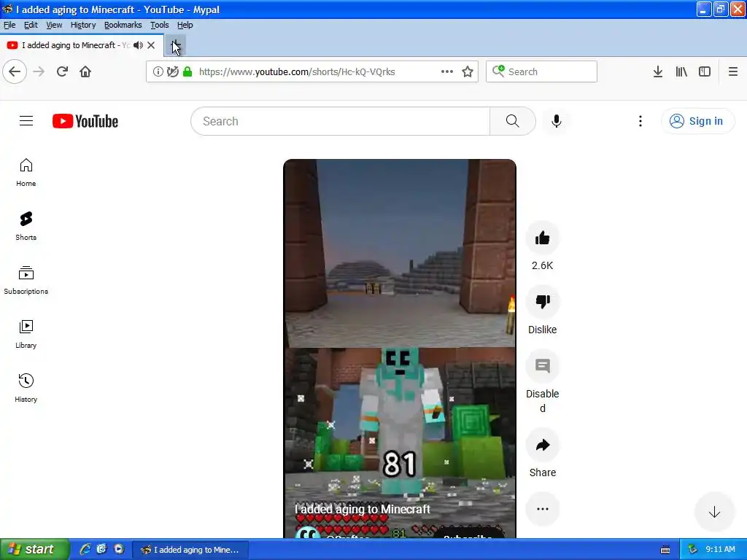Start voice search with microphone icon

[x=556, y=121]
